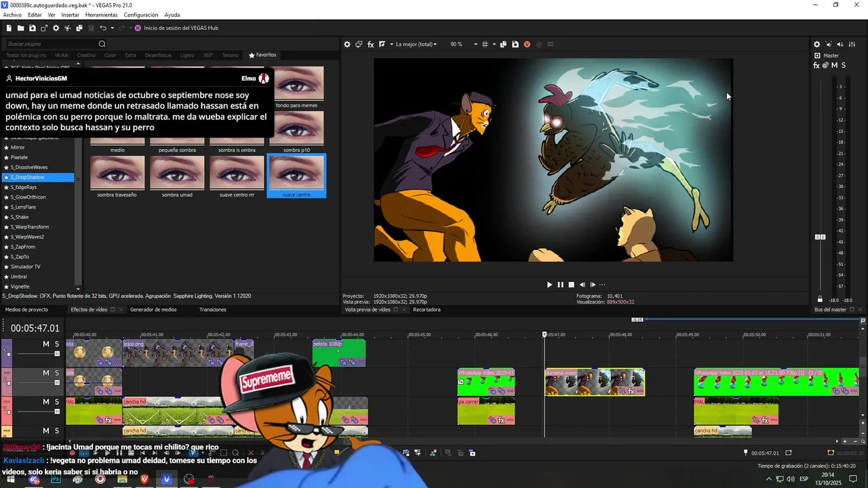Image resolution: width=868 pixels, height=488 pixels.
Task: Toggle split-screen view in preview toolbar
Action: pyautogui.click(x=382, y=44)
